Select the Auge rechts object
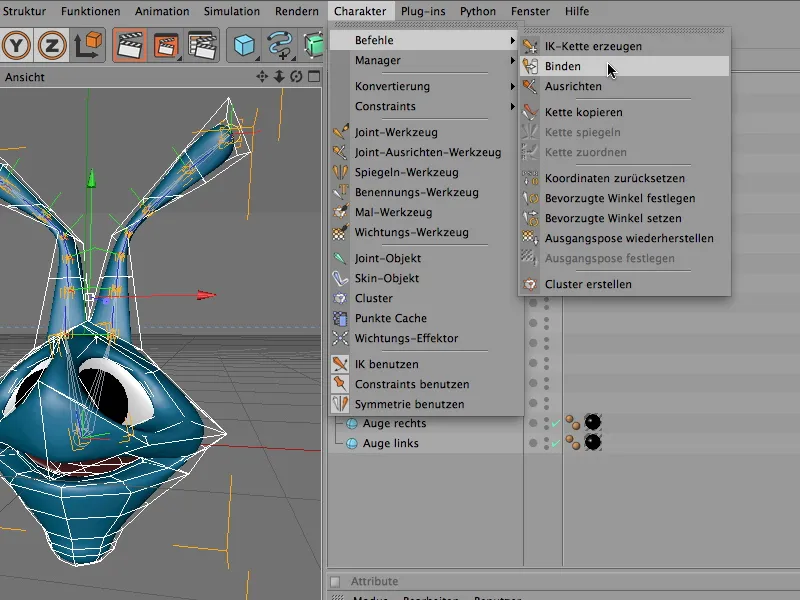The height and width of the screenshot is (600, 800). pyautogui.click(x=394, y=423)
